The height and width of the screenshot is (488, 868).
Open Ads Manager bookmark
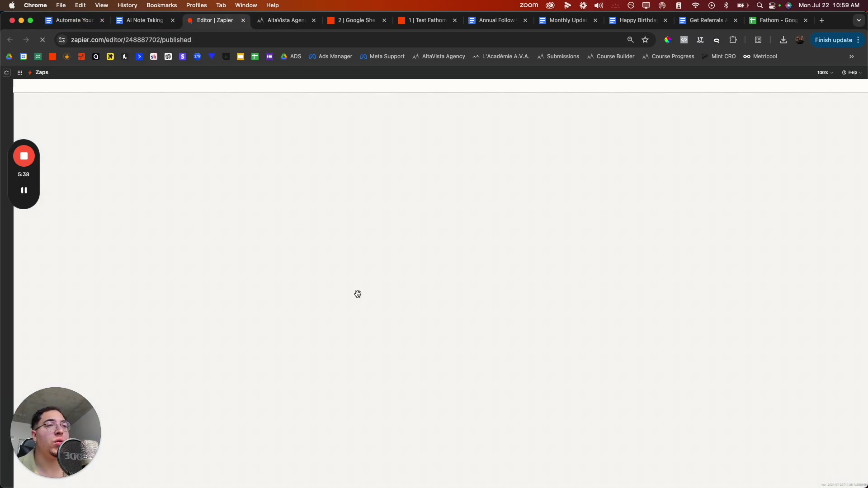pos(330,56)
